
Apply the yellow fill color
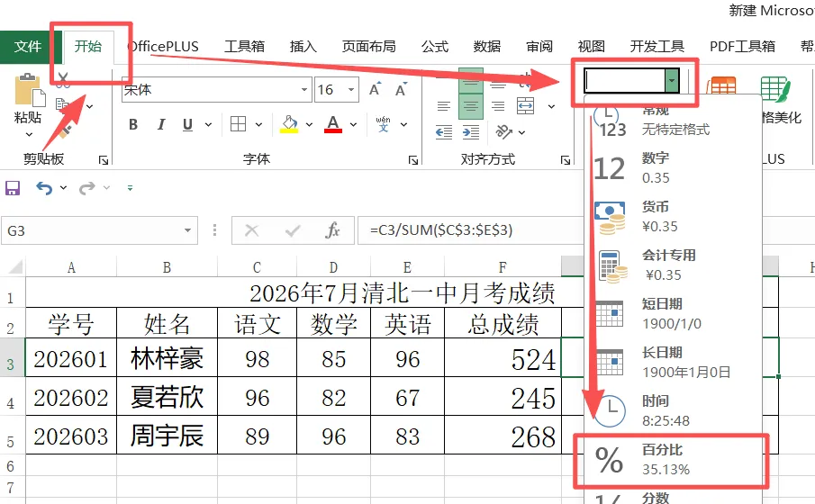tap(289, 124)
